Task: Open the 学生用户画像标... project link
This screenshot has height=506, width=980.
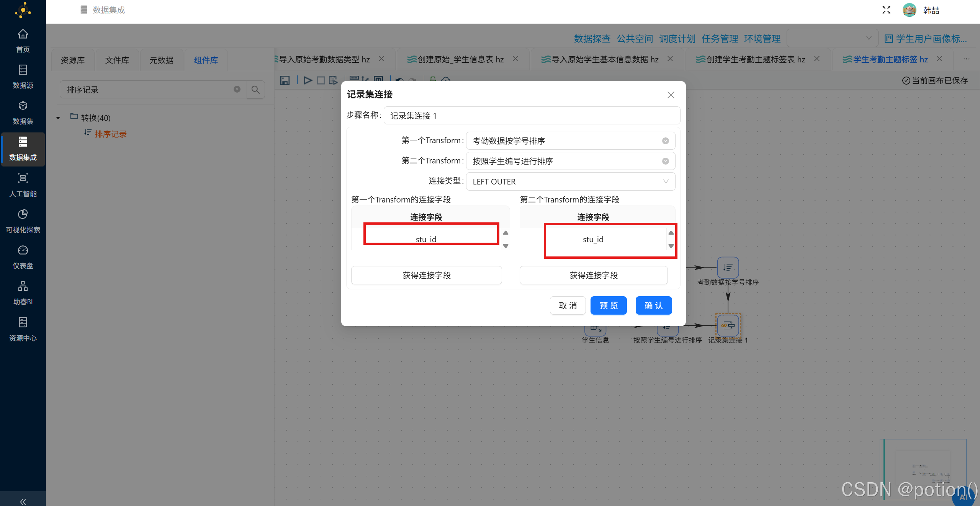Action: click(x=926, y=39)
